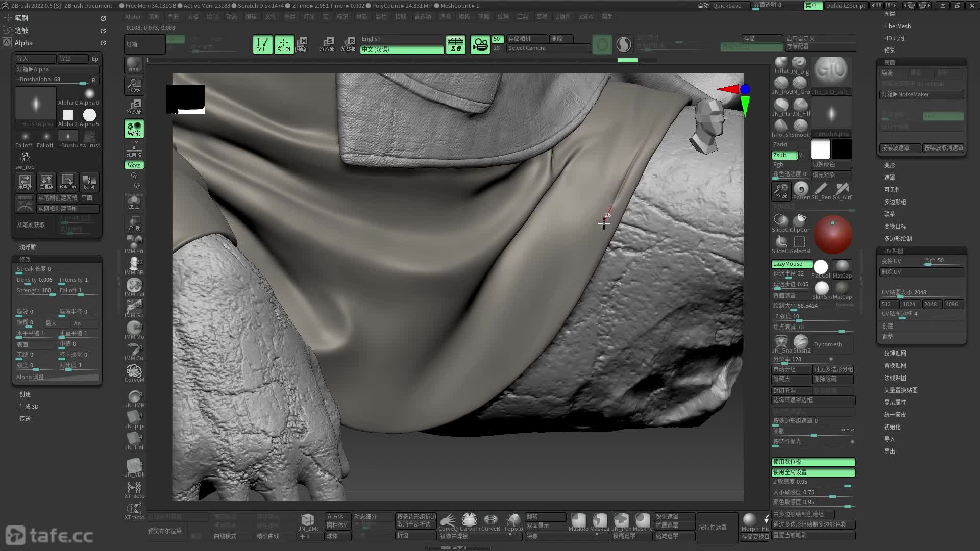The width and height of the screenshot is (980, 551).
Task: Expand the 遮罩 (Masking) subpalette
Action: (890, 178)
